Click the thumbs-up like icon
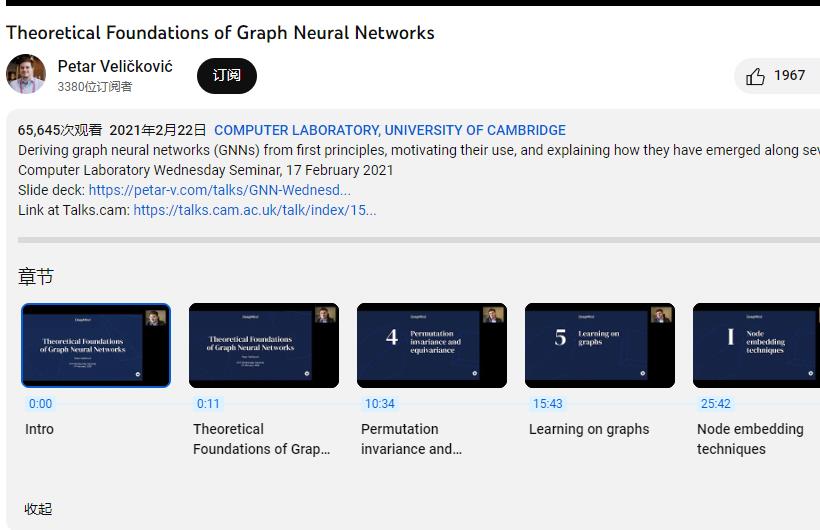 coord(755,76)
